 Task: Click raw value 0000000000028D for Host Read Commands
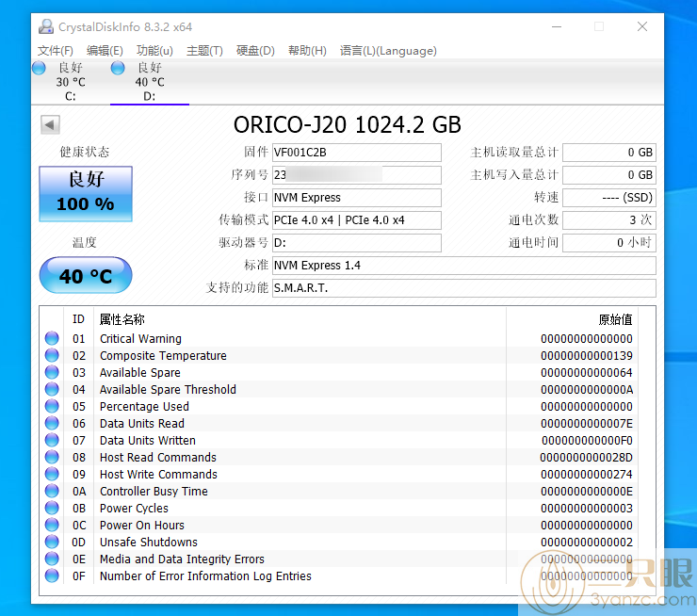(x=586, y=458)
